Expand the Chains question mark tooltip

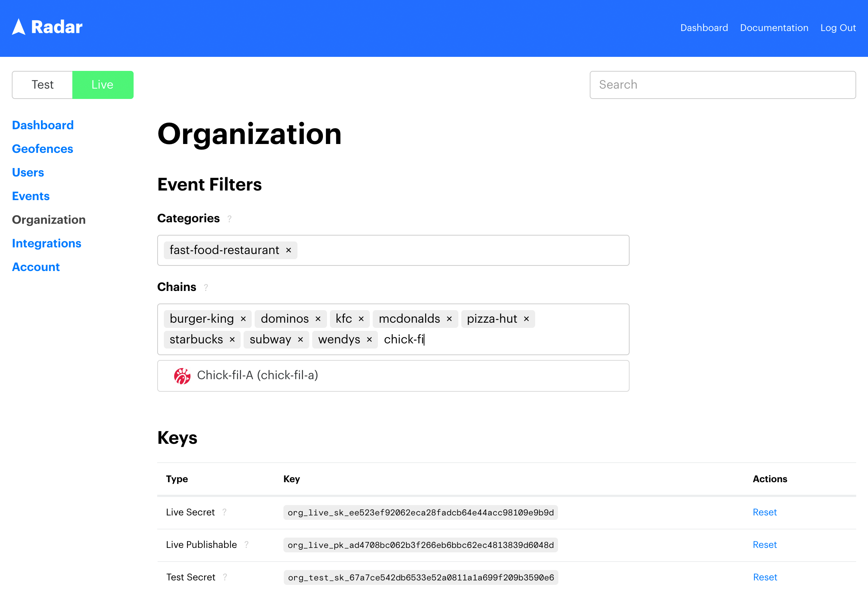pos(206,287)
